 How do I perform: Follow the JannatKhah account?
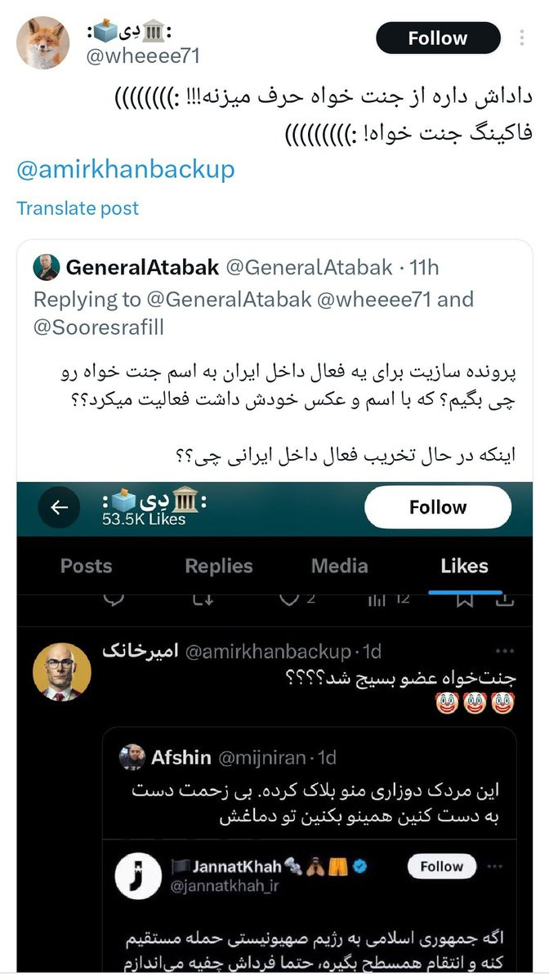pyautogui.click(x=441, y=866)
